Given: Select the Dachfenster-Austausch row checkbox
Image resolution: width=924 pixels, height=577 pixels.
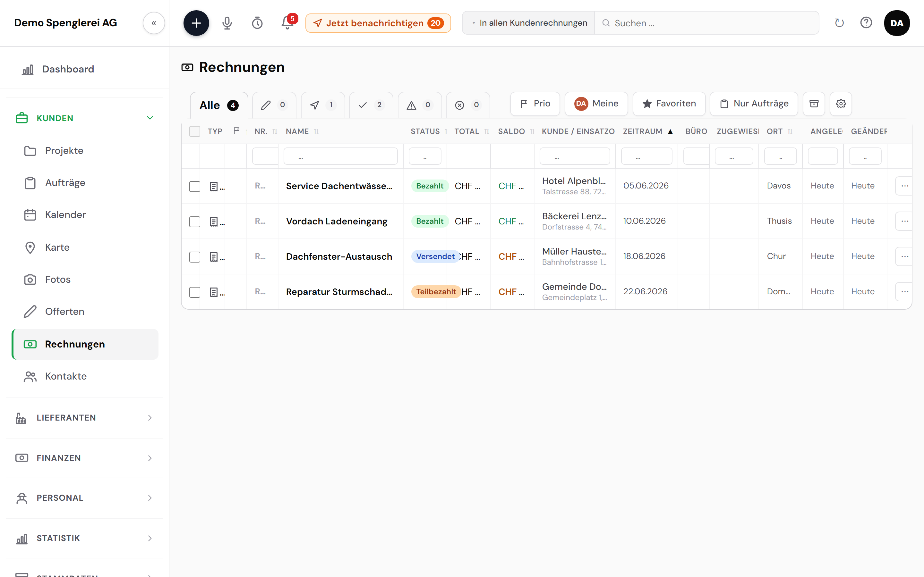Looking at the screenshot, I should click(x=194, y=256).
